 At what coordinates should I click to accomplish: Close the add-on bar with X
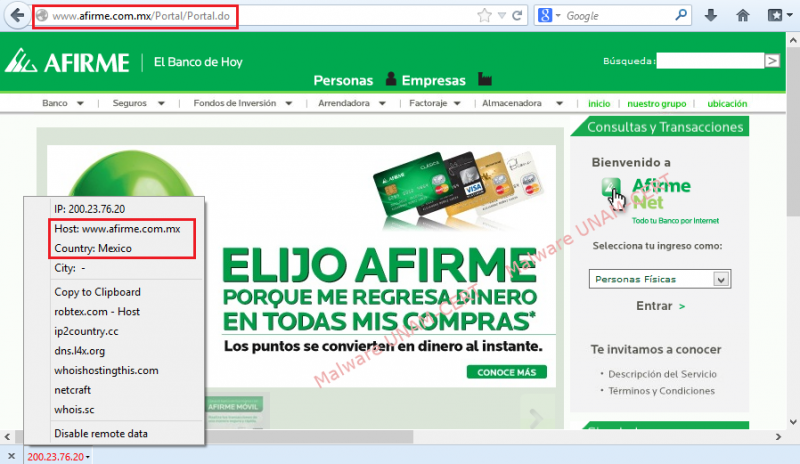point(11,456)
